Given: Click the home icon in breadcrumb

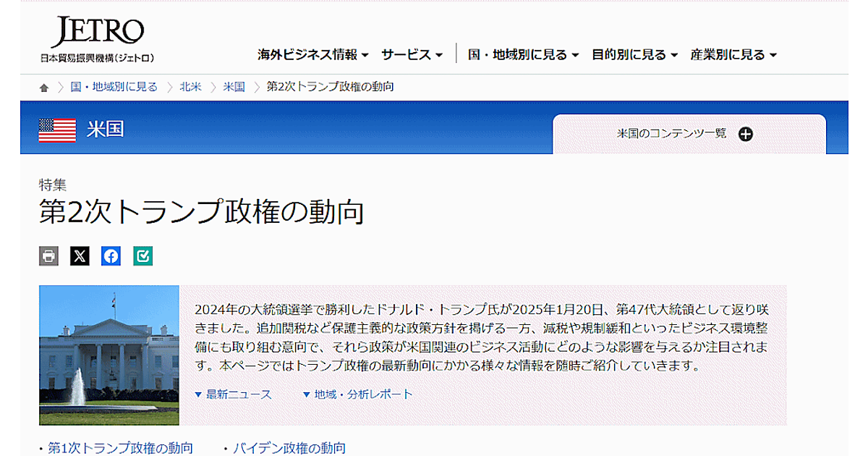Looking at the screenshot, I should [44, 88].
